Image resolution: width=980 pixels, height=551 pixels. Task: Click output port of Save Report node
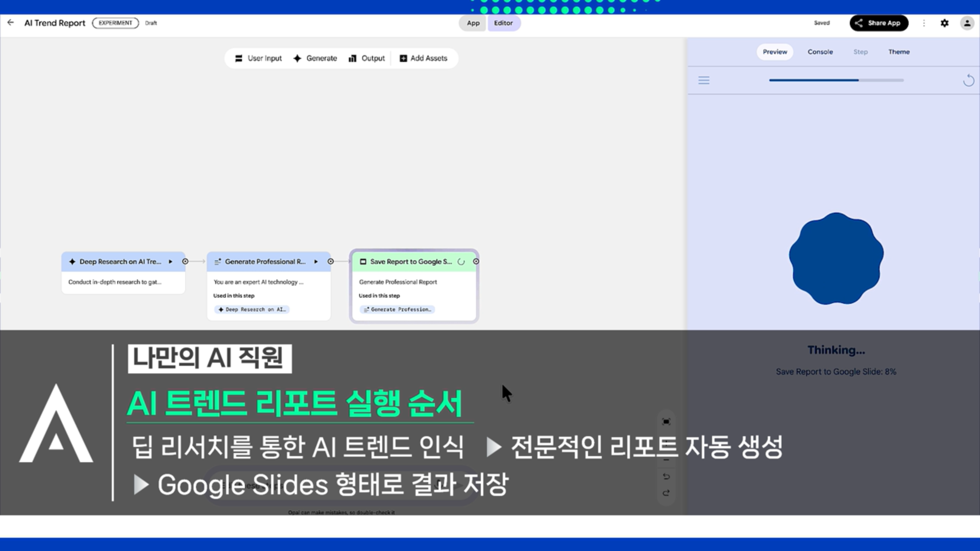pos(476,262)
